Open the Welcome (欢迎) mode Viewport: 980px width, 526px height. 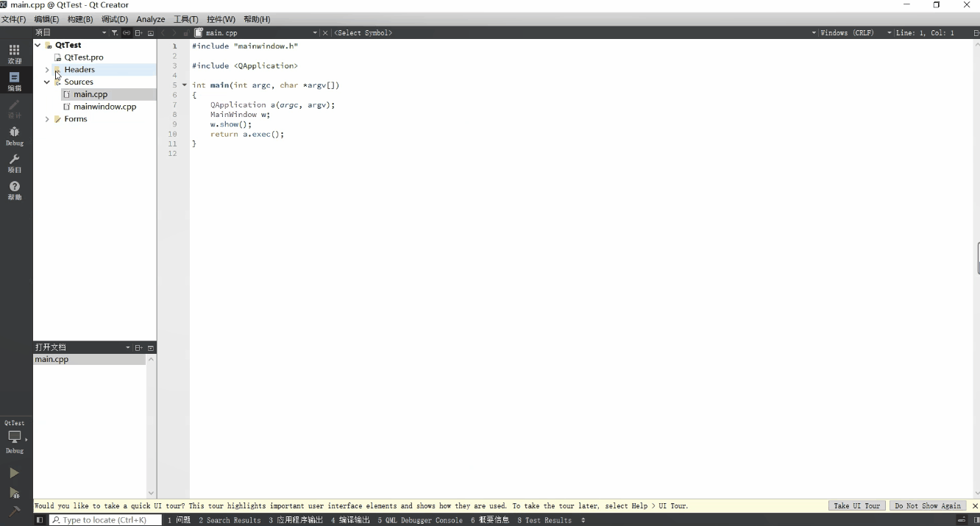(15, 54)
